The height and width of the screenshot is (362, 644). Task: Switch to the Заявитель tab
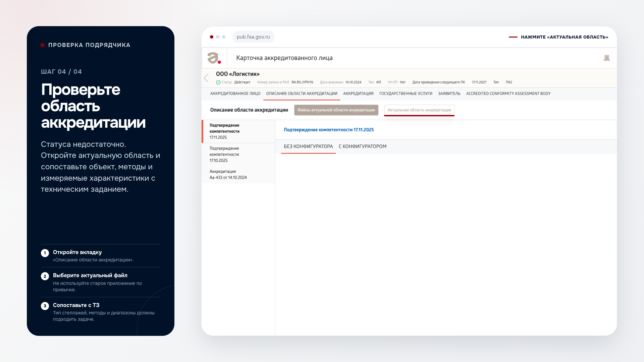coord(449,94)
